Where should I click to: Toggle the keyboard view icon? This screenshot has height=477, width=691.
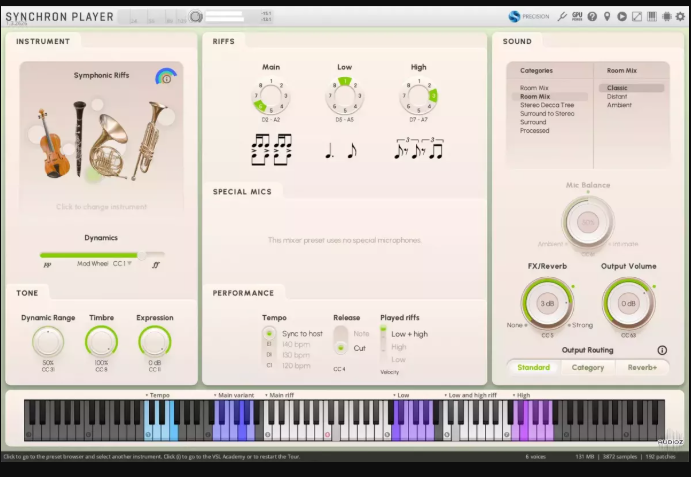tap(652, 17)
